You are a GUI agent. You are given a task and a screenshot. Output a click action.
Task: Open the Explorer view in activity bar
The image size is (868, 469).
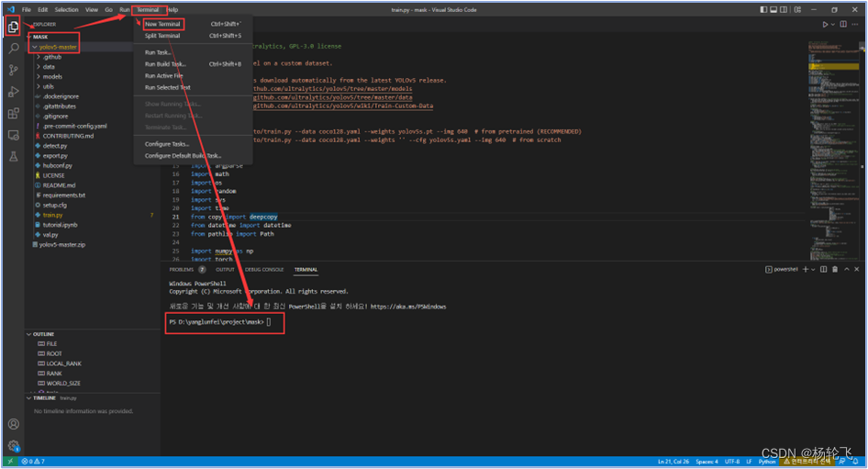click(13, 27)
